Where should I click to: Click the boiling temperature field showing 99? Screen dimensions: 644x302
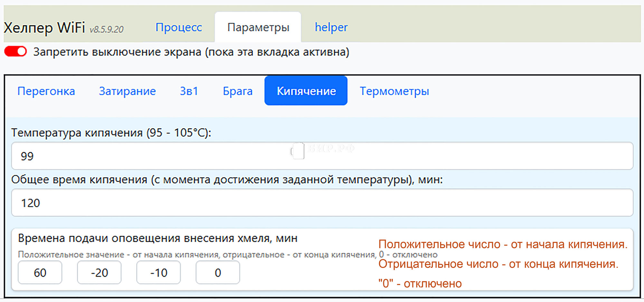coord(322,156)
